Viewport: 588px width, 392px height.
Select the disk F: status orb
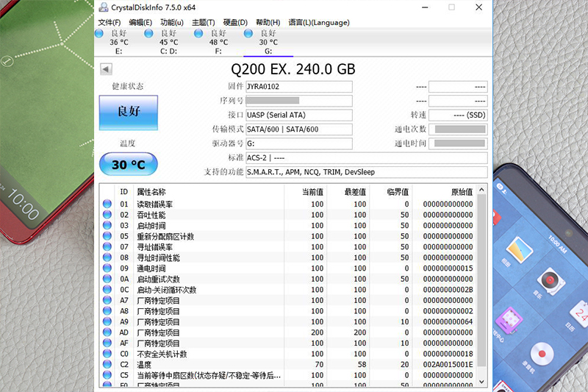(x=198, y=33)
